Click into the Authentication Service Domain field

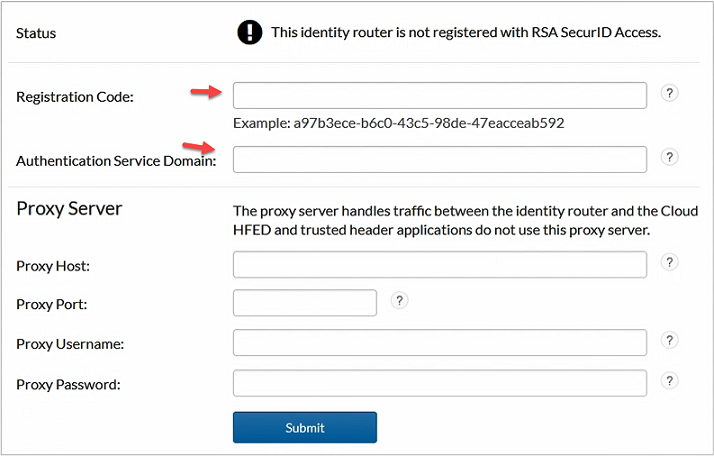point(440,159)
